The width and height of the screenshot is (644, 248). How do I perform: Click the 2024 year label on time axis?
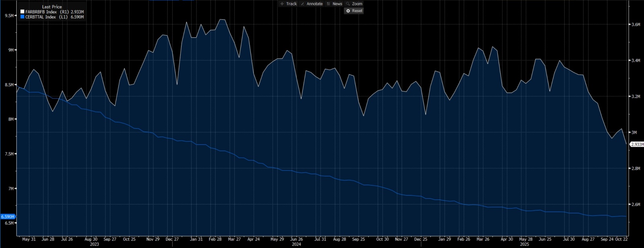[x=296, y=244]
